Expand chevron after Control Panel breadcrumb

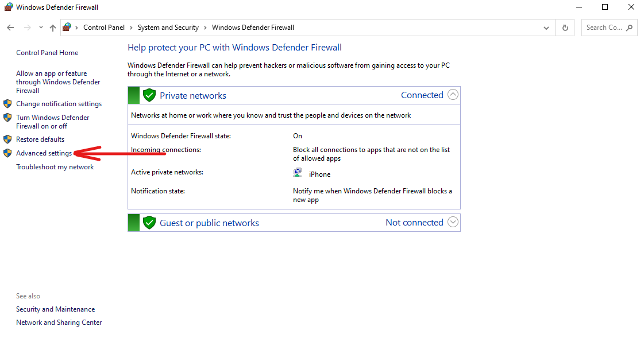[131, 28]
